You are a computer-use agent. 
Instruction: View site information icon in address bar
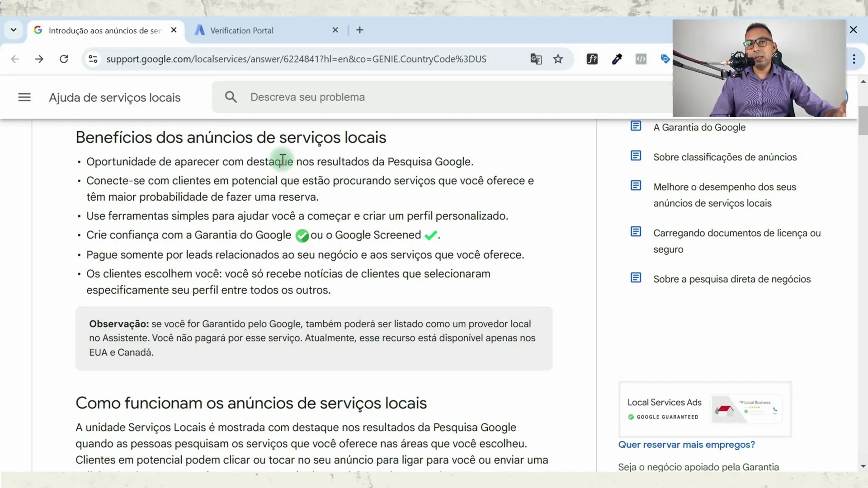pyautogui.click(x=93, y=59)
